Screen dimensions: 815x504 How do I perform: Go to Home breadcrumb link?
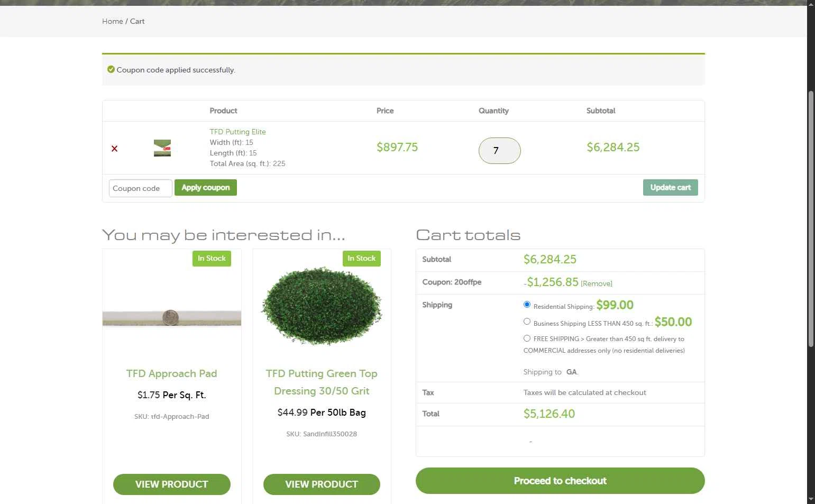[x=112, y=21]
